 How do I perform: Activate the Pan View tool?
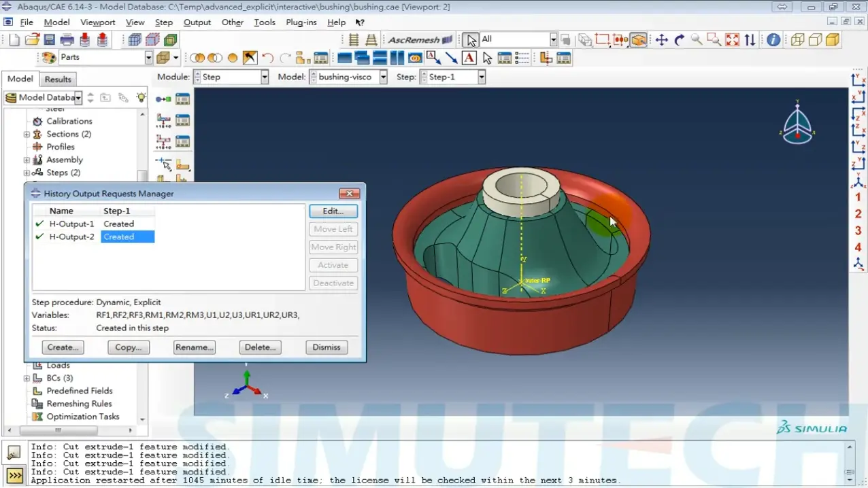coord(662,39)
